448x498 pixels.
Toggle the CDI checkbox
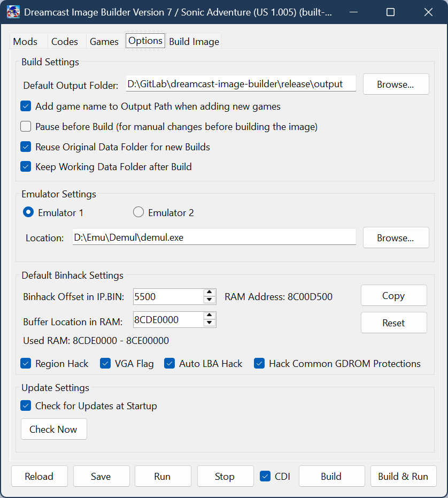click(x=265, y=476)
